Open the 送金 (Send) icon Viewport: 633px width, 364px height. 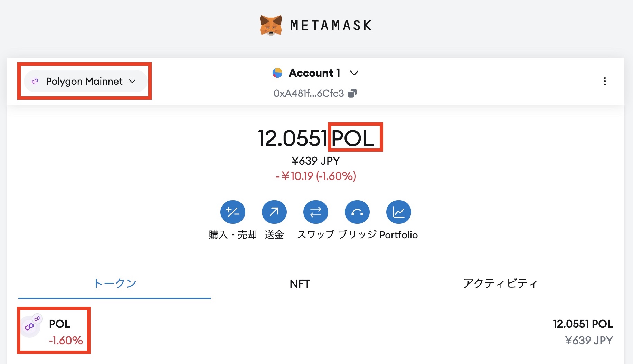point(274,212)
